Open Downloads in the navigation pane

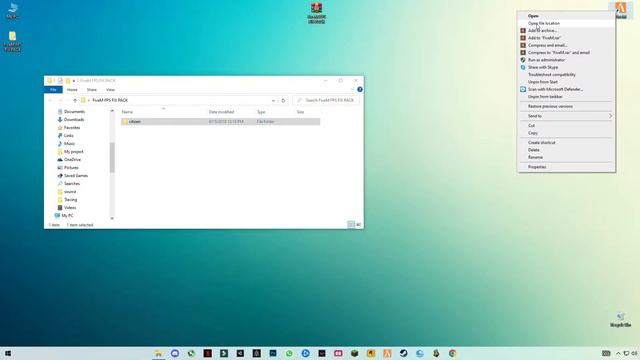click(x=71, y=120)
